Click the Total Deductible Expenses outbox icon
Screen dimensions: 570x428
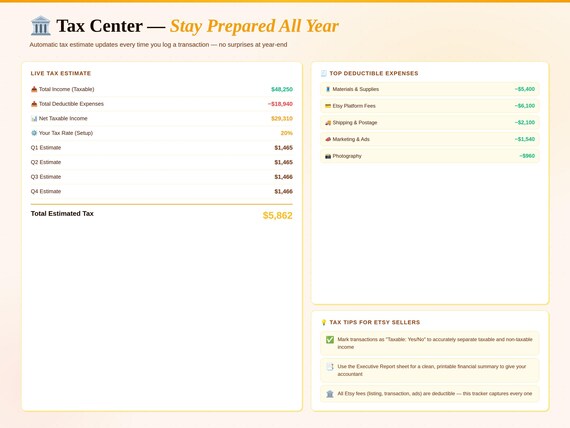pos(34,104)
